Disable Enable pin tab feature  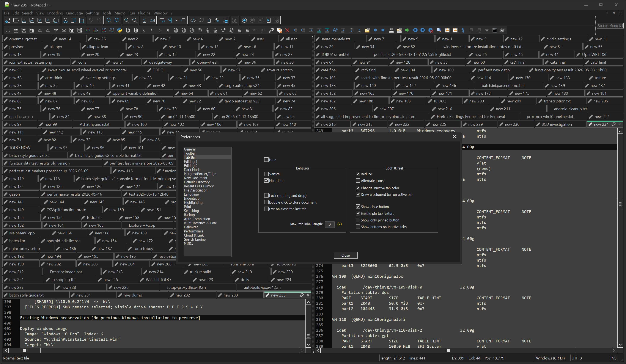tap(358, 213)
